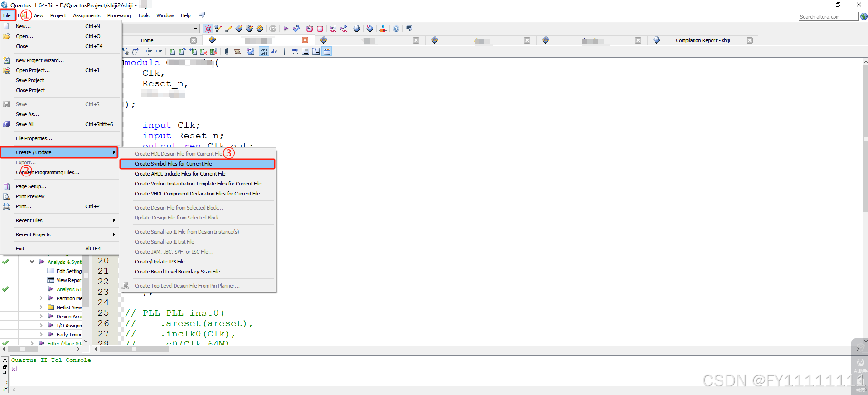The height and width of the screenshot is (395, 868).
Task: Switch to the Home tab
Action: (147, 40)
